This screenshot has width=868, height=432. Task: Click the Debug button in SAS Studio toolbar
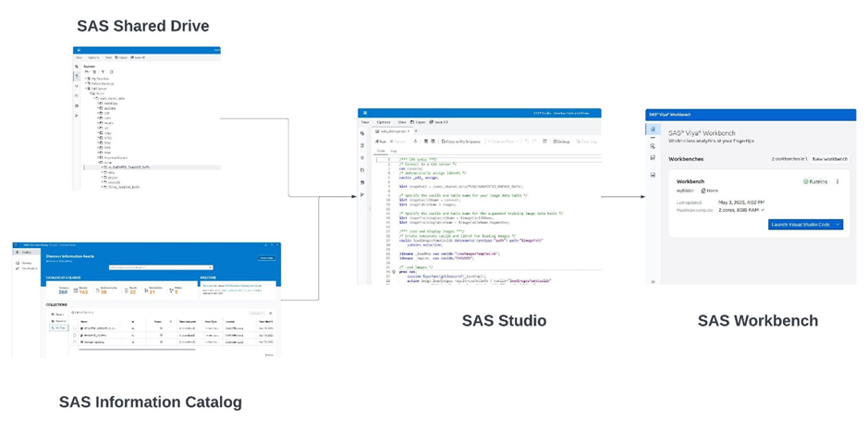561,142
